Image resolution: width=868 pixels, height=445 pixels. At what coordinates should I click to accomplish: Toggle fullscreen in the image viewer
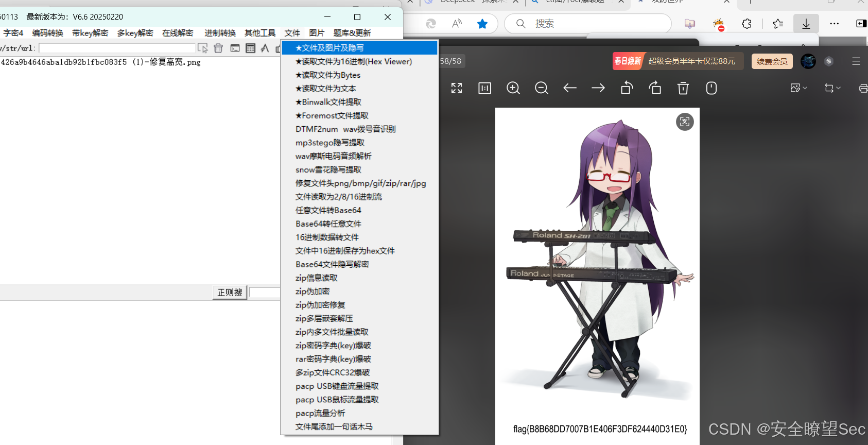coord(457,88)
